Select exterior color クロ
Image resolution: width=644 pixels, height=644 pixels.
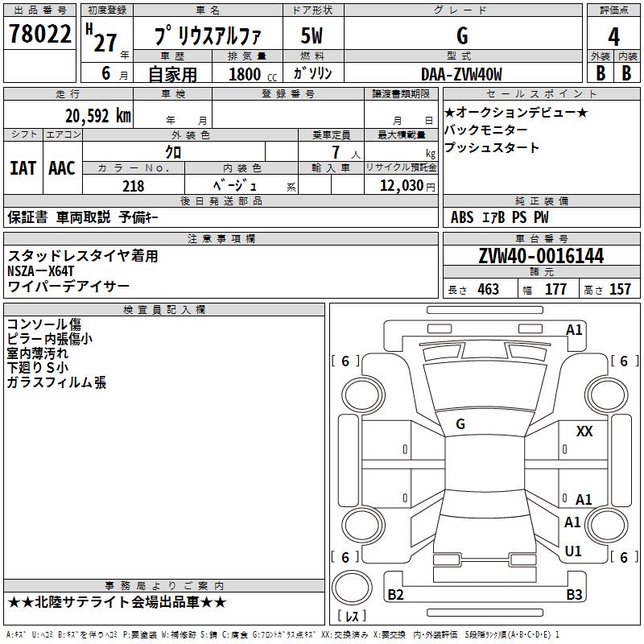[x=173, y=152]
